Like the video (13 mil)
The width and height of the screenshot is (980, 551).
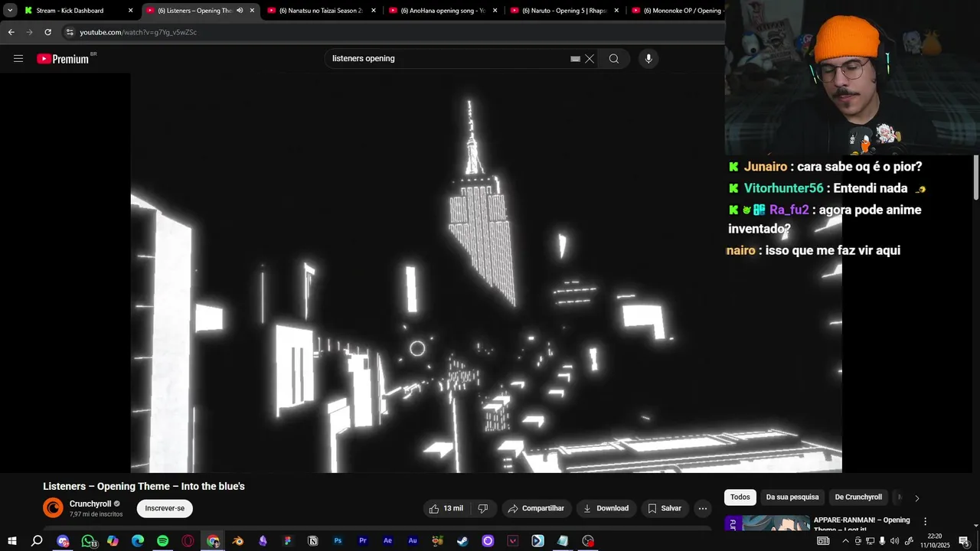tap(446, 508)
